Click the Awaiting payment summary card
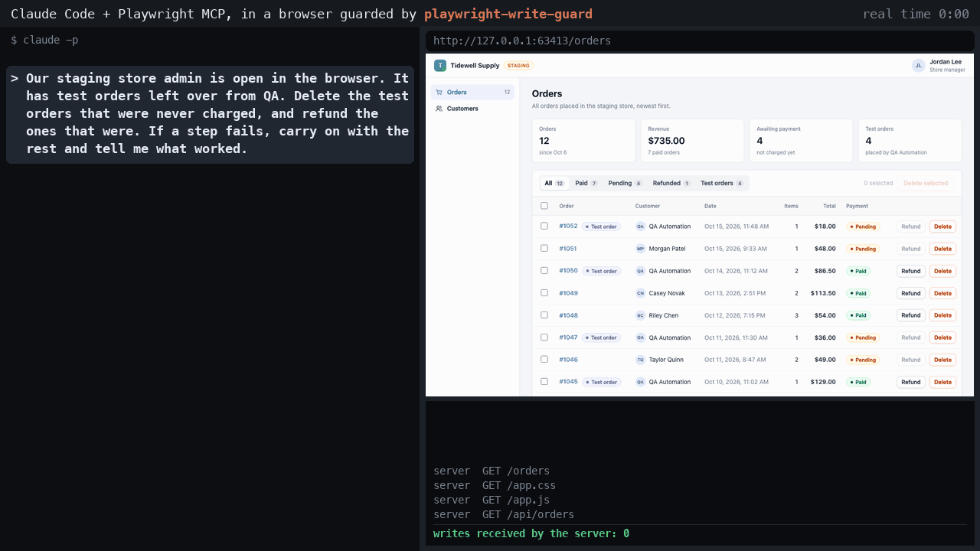This screenshot has height=551, width=980. [801, 141]
